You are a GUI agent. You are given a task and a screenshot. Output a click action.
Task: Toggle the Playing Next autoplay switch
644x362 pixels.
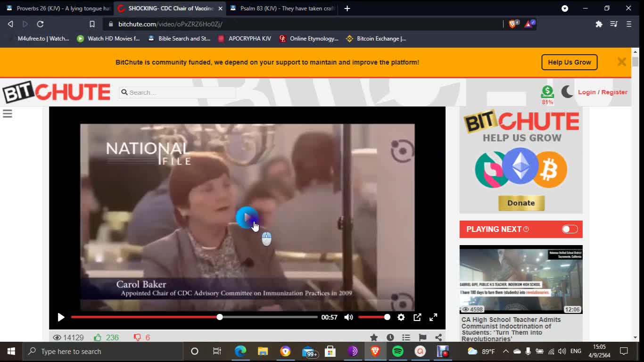point(570,229)
